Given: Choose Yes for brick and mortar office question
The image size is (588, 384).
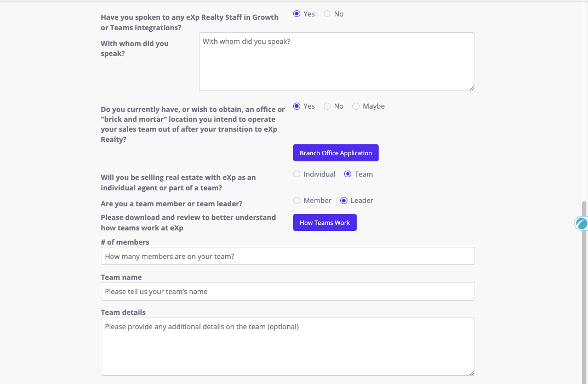Looking at the screenshot, I should [x=297, y=106].
